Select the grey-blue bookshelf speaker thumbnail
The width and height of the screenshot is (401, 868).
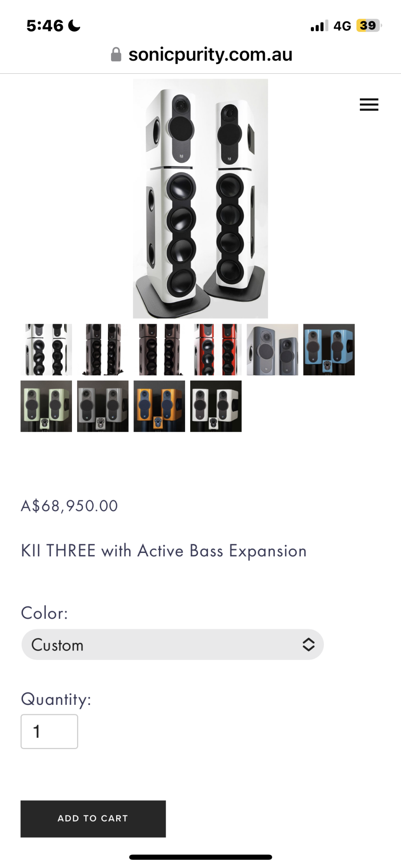click(273, 349)
